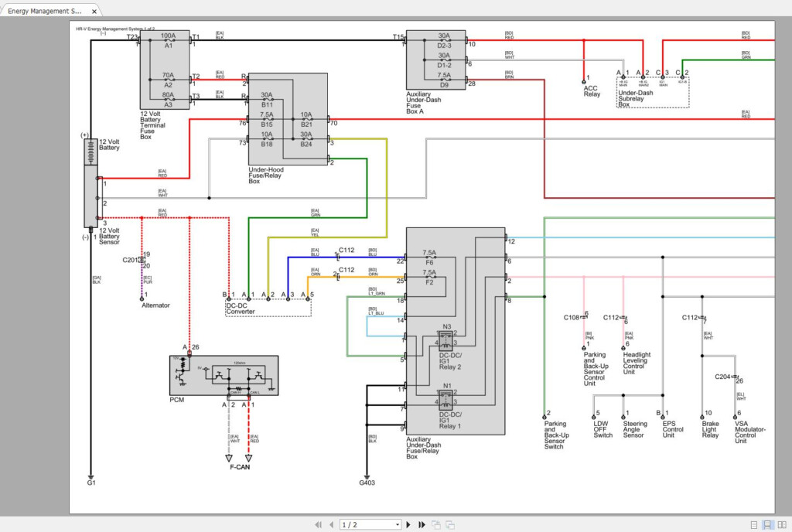The height and width of the screenshot is (532, 792).
Task: Click the 10A B18 fuse
Action: pyautogui.click(x=267, y=139)
